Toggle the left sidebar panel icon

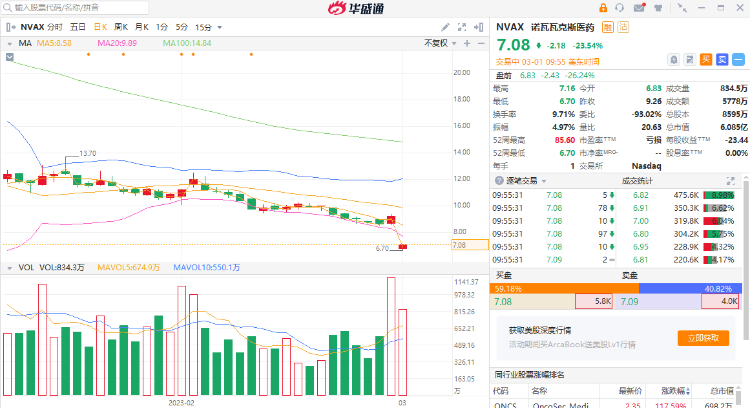point(11,27)
